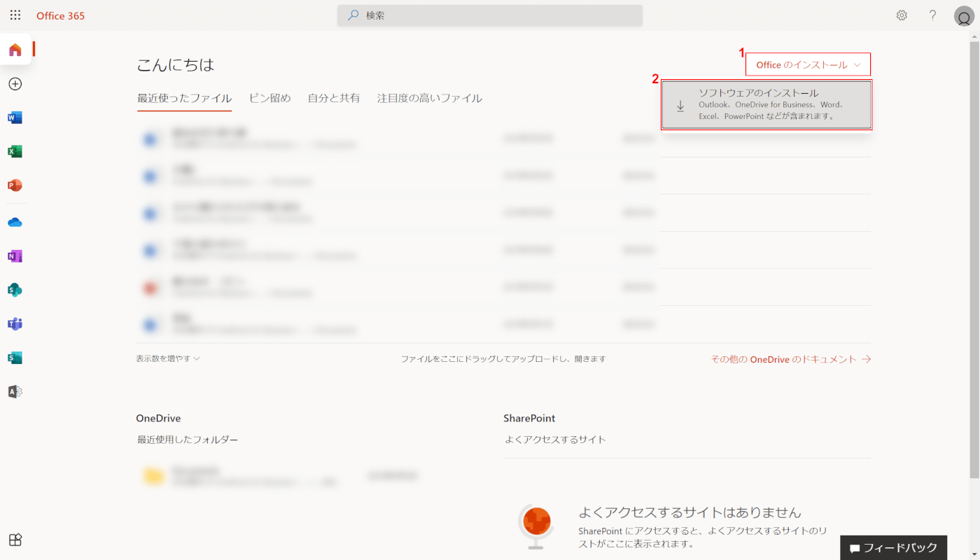Click the こんにちは greeting heading
The height and width of the screenshot is (560, 980).
(175, 65)
